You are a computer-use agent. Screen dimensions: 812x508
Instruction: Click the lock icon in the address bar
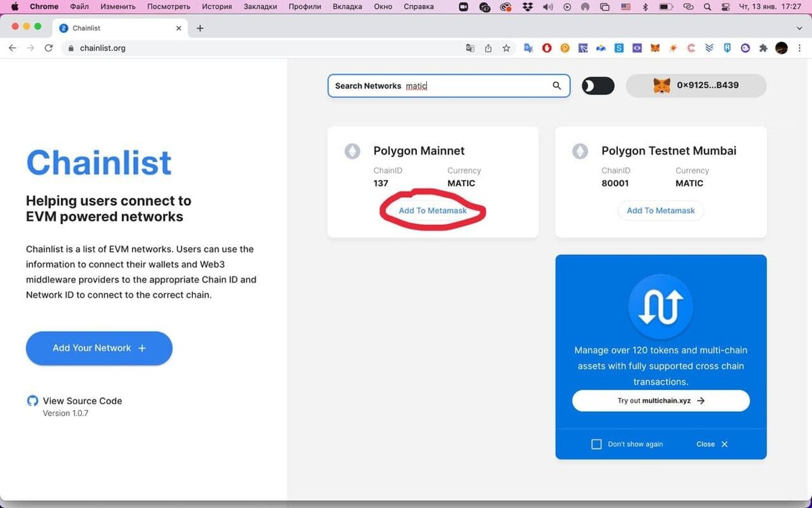tap(70, 48)
